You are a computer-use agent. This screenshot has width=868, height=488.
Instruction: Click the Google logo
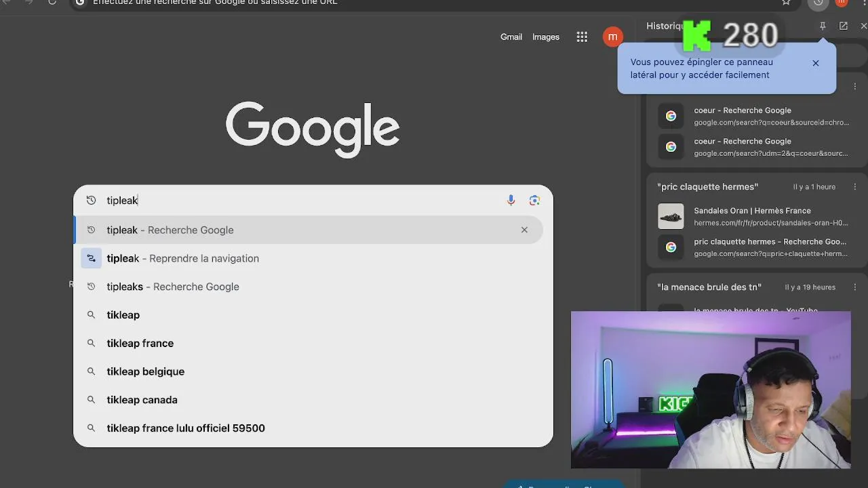[313, 129]
